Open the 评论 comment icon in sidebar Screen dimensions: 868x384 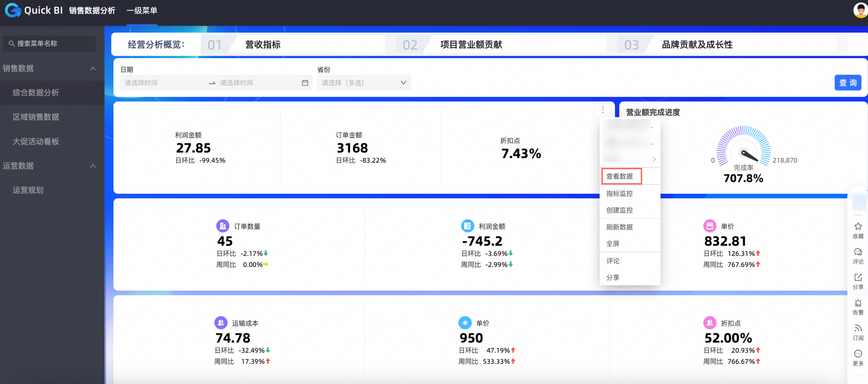(858, 252)
